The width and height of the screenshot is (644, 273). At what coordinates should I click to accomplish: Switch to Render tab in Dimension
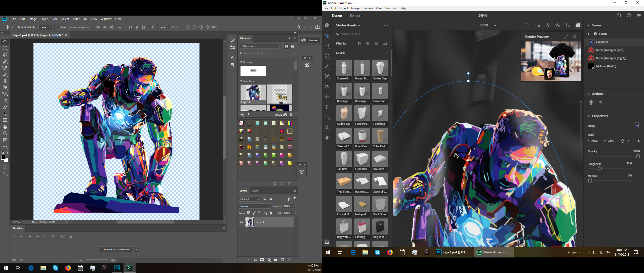(355, 15)
